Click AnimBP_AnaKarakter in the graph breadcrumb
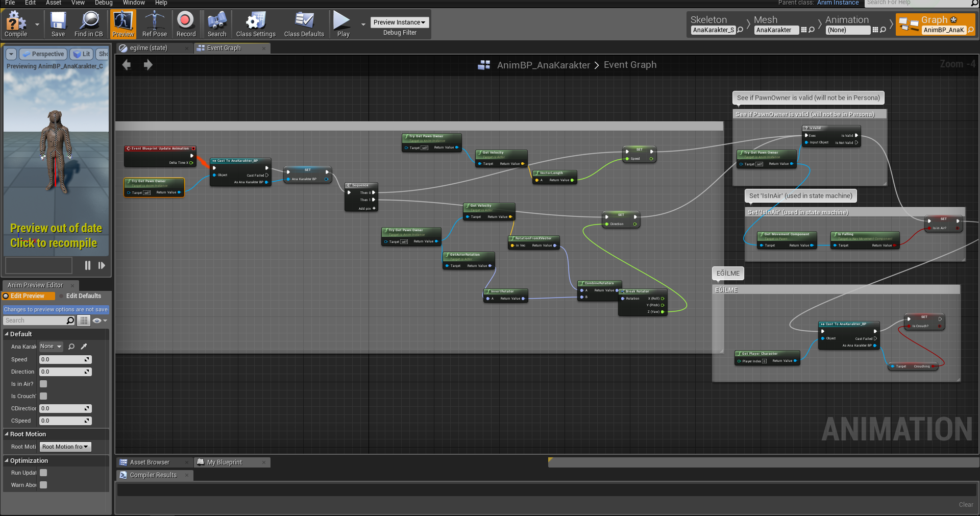Viewport: 980px width, 516px height. click(544, 65)
